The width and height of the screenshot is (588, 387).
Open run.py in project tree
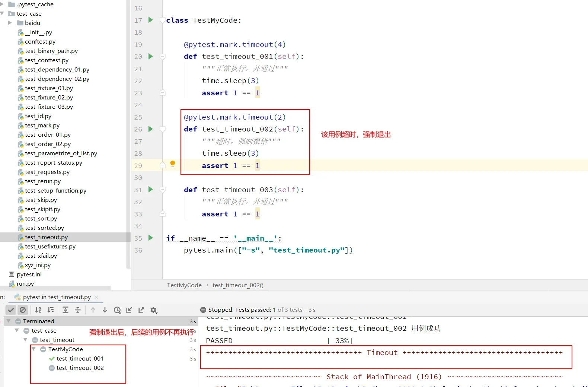25,283
